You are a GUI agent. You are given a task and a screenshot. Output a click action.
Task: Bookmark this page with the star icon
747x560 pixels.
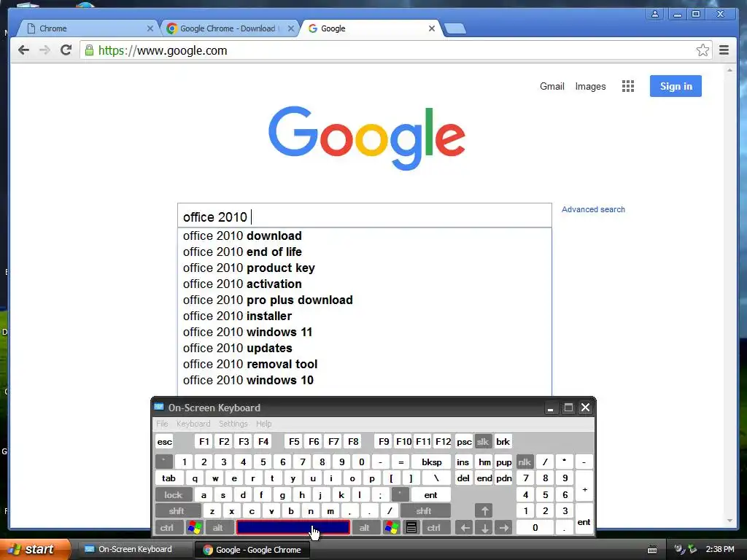pyautogui.click(x=703, y=50)
